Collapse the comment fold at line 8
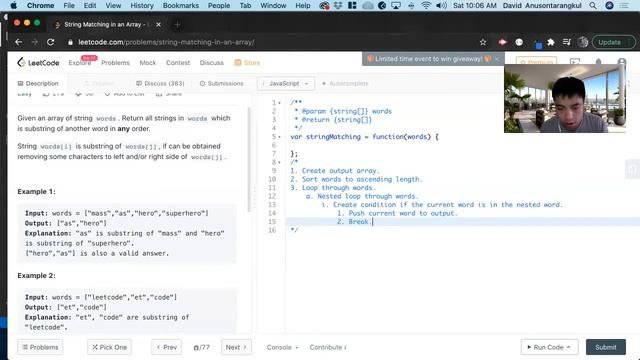 (280, 162)
